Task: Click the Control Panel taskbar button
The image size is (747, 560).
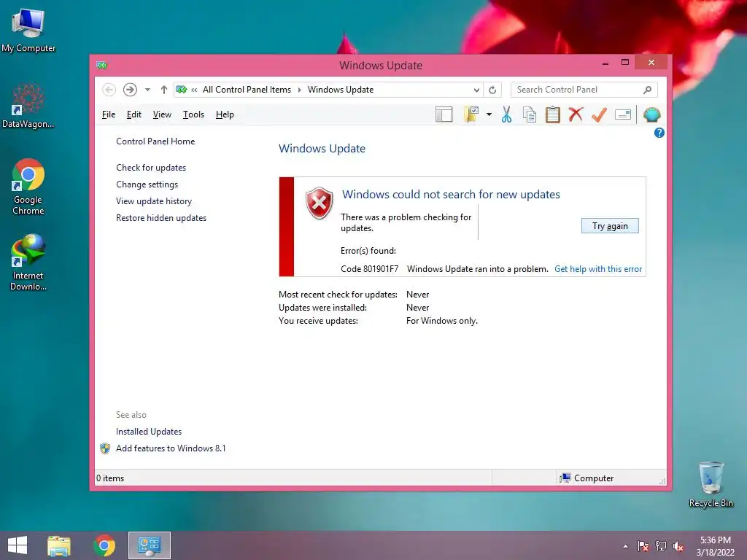Action: click(149, 545)
